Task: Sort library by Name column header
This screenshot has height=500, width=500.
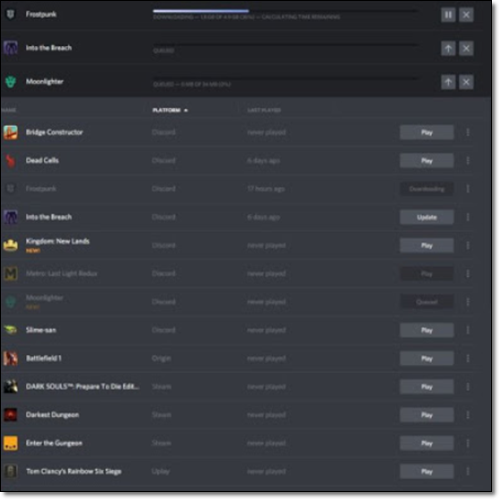Action: [x=9, y=110]
